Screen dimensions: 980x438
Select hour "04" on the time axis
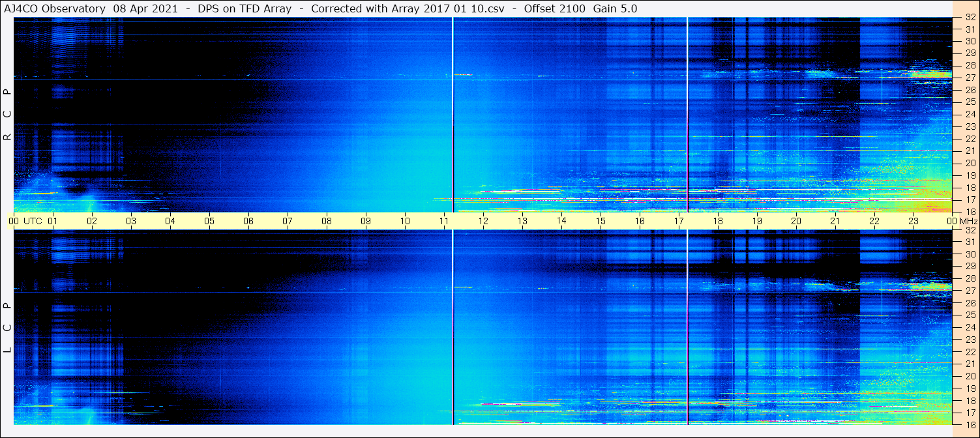coord(170,221)
